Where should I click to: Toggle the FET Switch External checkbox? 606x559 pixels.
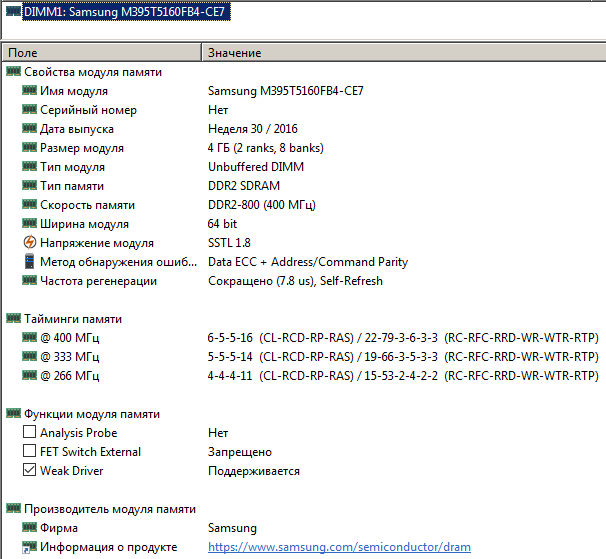pyautogui.click(x=29, y=452)
